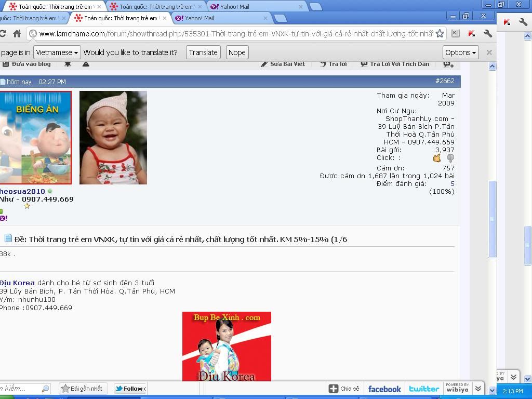The width and height of the screenshot is (532, 399).
Task: Open a new tab in inner browser
Action: [280, 19]
